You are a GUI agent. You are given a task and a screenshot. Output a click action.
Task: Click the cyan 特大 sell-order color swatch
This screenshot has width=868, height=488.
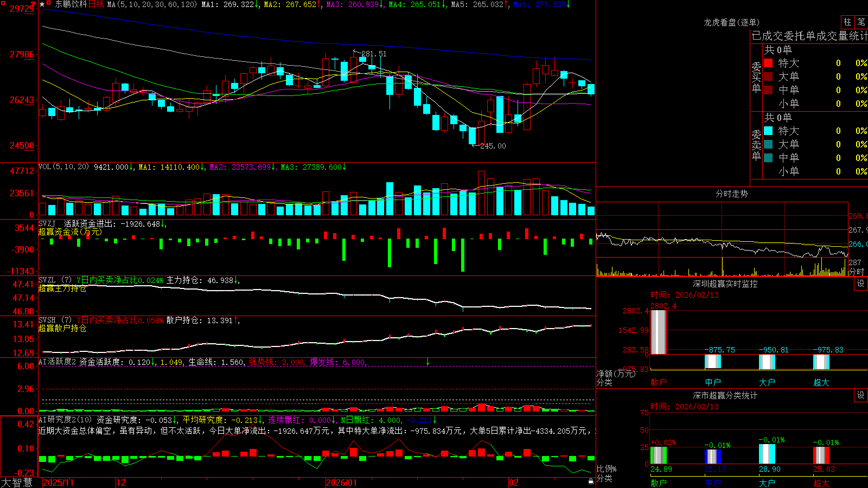(768, 131)
